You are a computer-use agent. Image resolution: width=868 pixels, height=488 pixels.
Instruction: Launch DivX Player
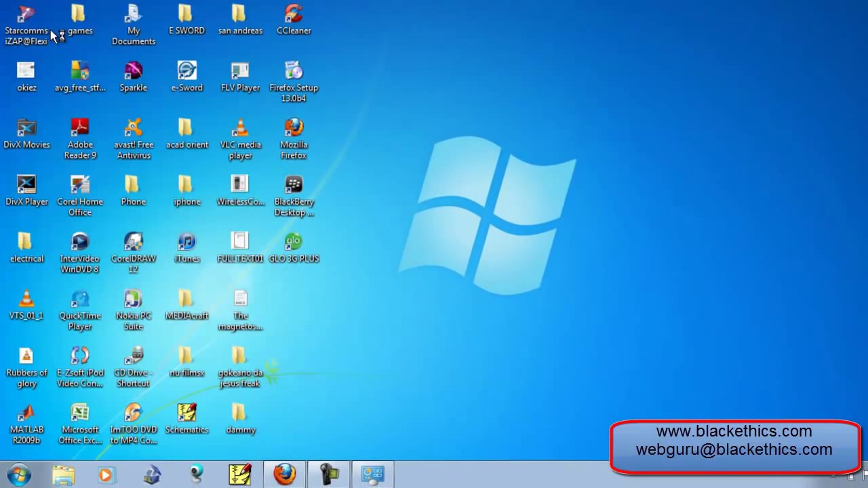26,190
